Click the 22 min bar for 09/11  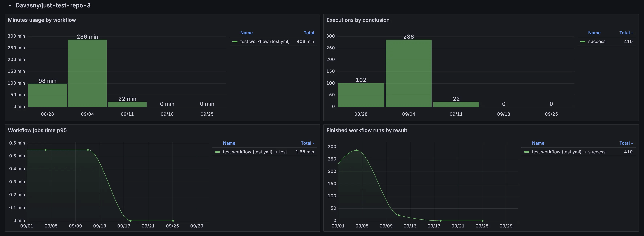[x=127, y=104]
